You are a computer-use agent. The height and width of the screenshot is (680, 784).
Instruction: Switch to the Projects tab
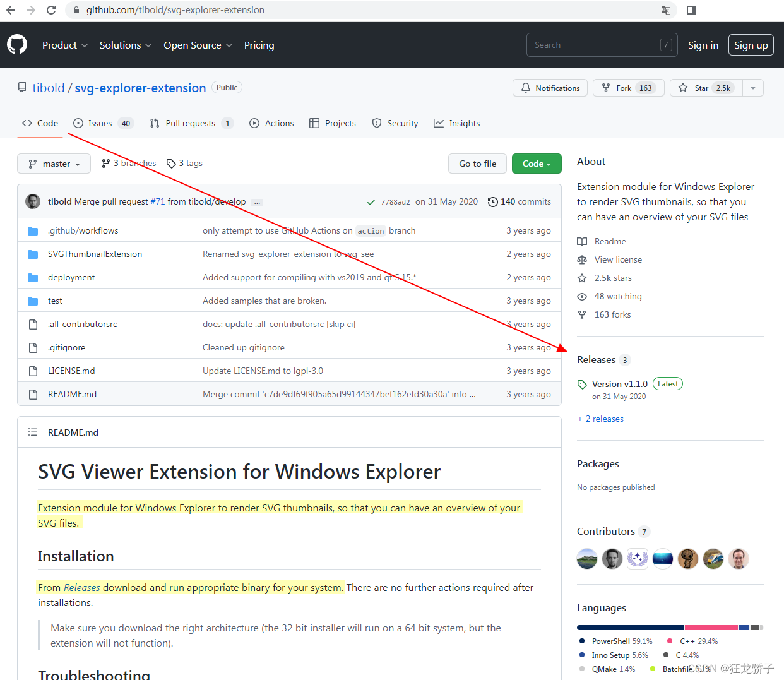pyautogui.click(x=333, y=123)
